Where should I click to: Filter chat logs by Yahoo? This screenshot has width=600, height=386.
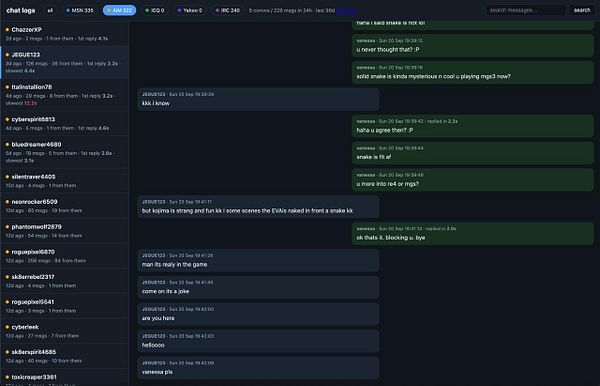click(190, 10)
